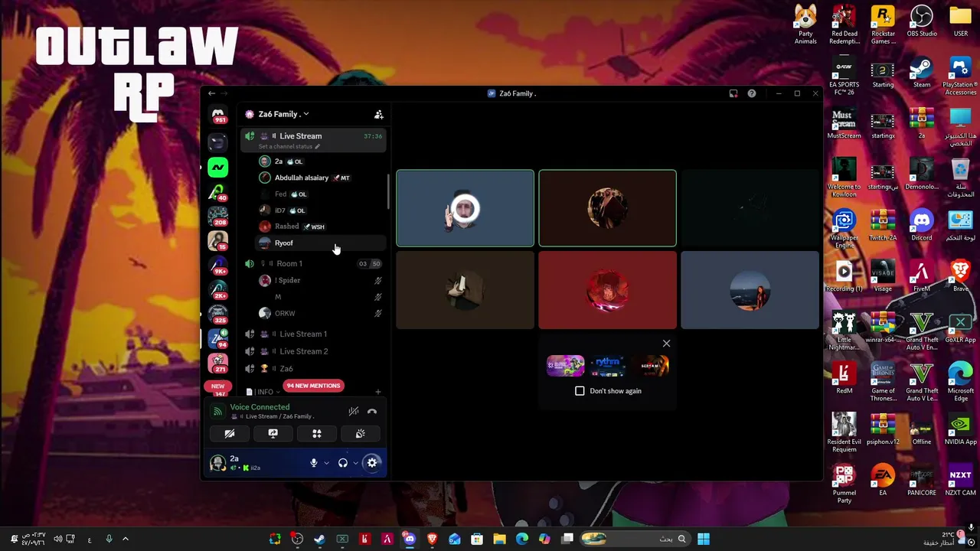
Task: Open the Wallpaper Engine desktop shortcut
Action: [844, 230]
